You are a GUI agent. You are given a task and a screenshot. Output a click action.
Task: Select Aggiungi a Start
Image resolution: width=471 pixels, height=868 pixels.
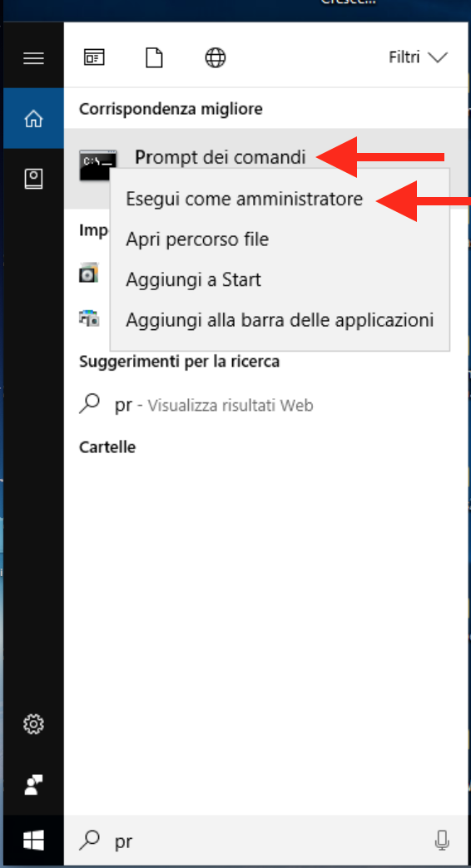(x=193, y=279)
